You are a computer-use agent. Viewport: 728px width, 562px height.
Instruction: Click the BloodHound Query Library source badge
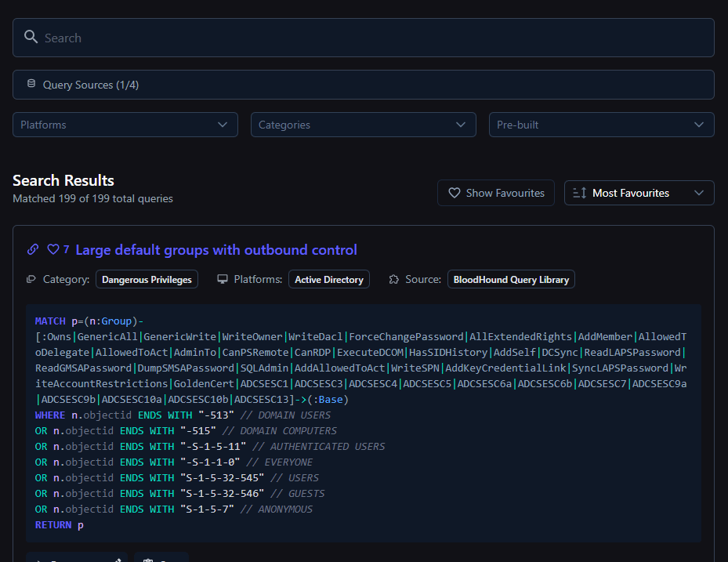(x=511, y=279)
